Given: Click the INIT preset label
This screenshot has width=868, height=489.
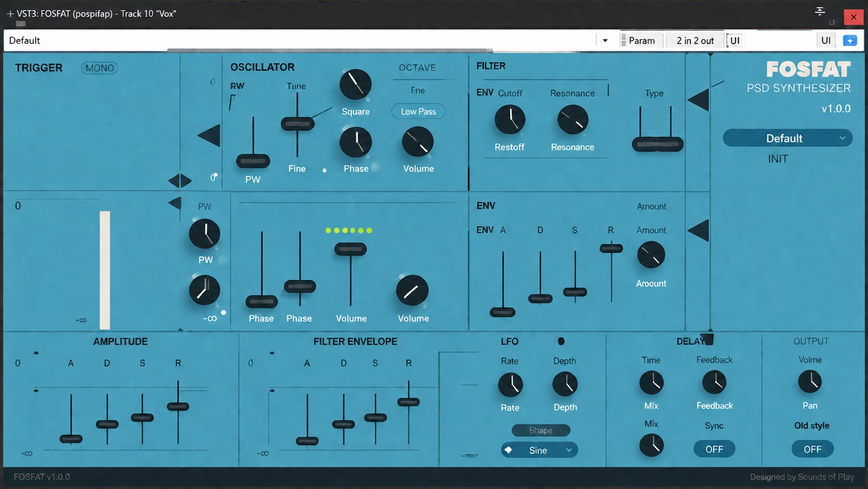Looking at the screenshot, I should (x=778, y=159).
